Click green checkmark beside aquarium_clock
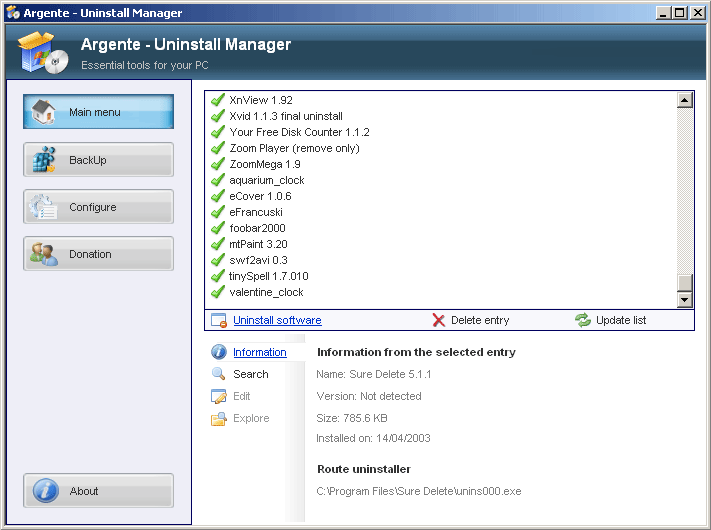 pyautogui.click(x=218, y=180)
